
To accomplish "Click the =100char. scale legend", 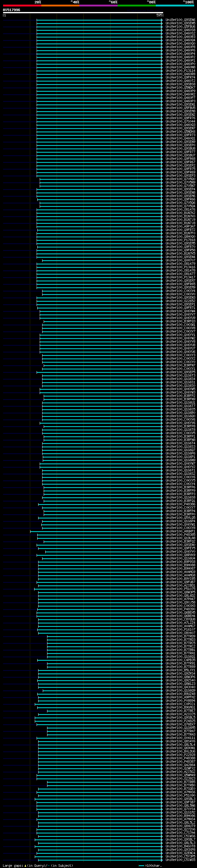I will (150, 865).
